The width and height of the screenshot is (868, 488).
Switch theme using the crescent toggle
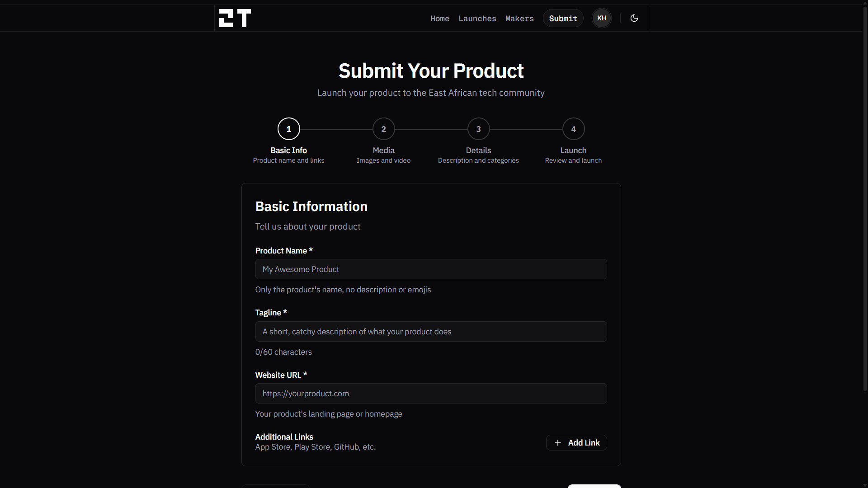tap(634, 18)
